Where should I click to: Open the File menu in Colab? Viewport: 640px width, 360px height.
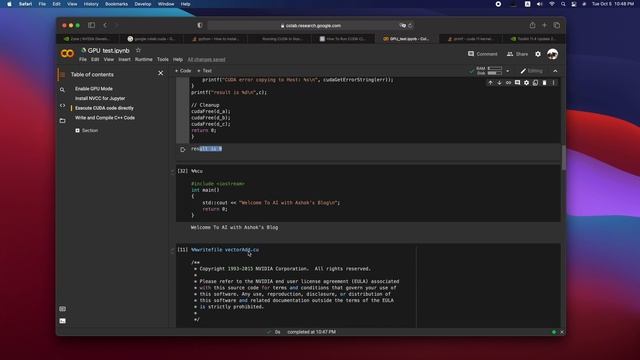83,60
